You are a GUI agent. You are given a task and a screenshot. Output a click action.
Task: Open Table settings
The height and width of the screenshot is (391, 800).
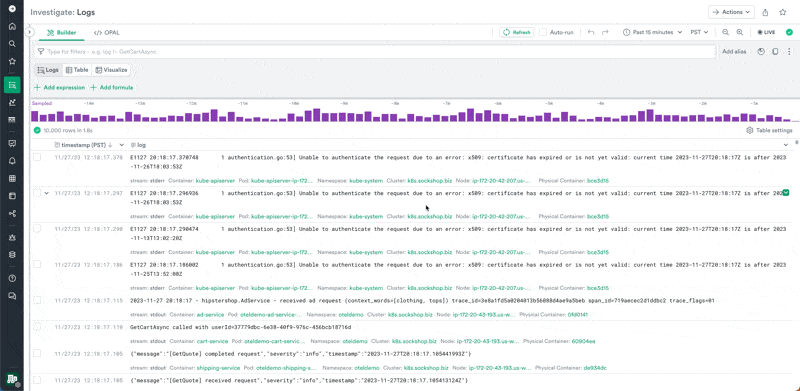click(769, 130)
